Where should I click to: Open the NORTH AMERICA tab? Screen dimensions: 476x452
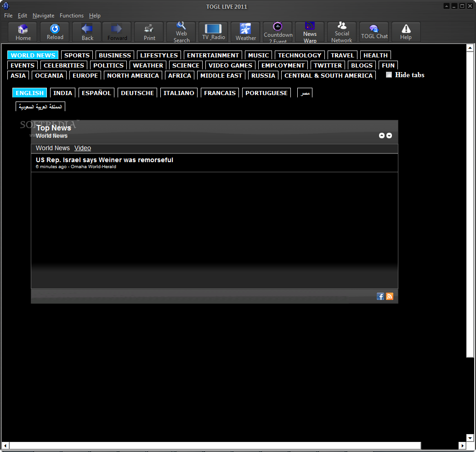133,75
